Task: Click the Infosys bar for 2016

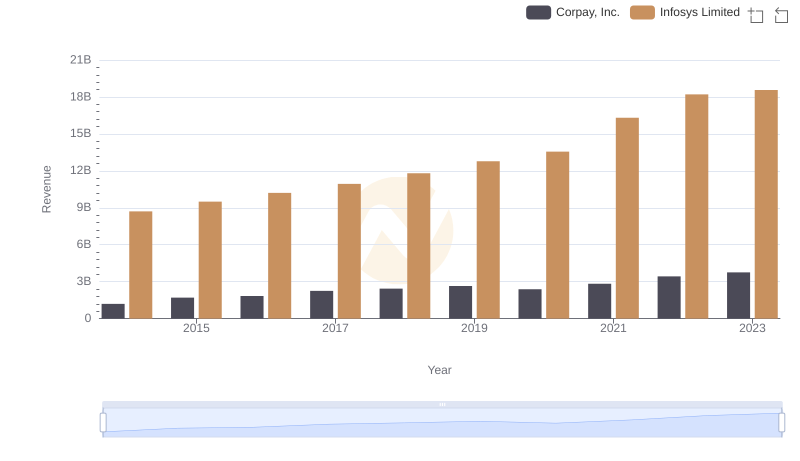Action: [280, 255]
